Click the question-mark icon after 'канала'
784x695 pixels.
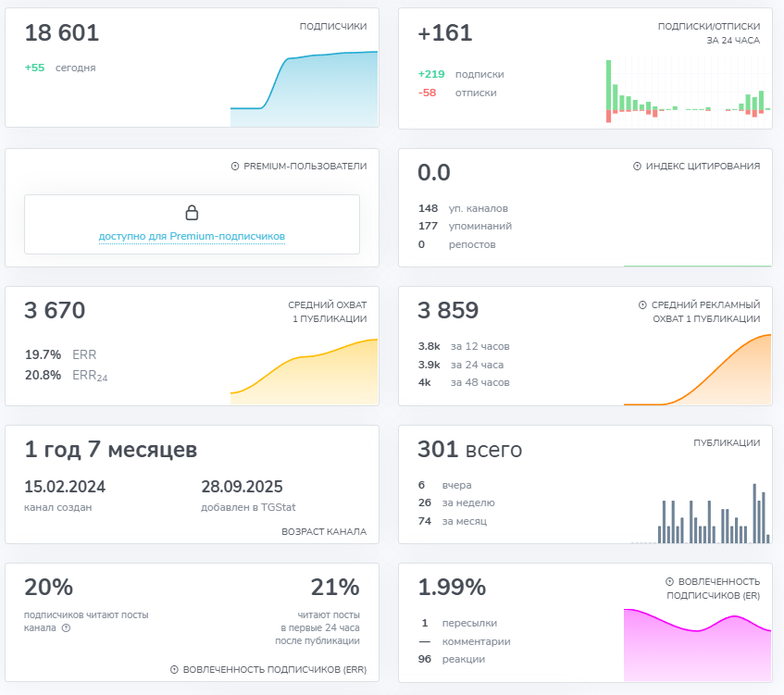pyautogui.click(x=66, y=628)
